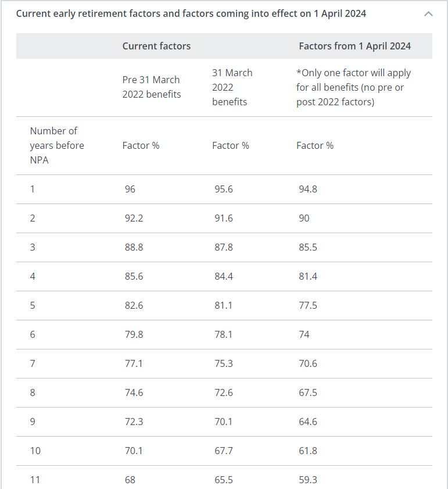
Task: Select the 75.3 cell in row 7
Action: (224, 363)
